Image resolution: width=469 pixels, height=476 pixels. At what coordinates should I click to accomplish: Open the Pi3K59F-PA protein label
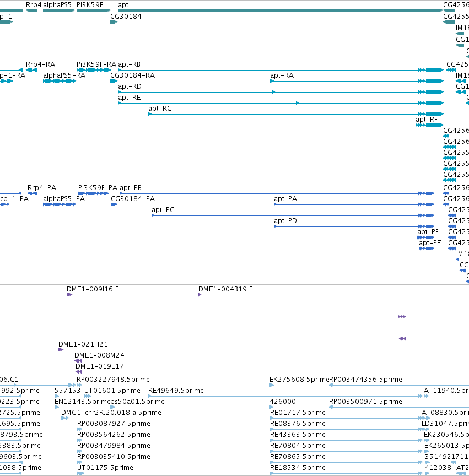pyautogui.click(x=98, y=188)
